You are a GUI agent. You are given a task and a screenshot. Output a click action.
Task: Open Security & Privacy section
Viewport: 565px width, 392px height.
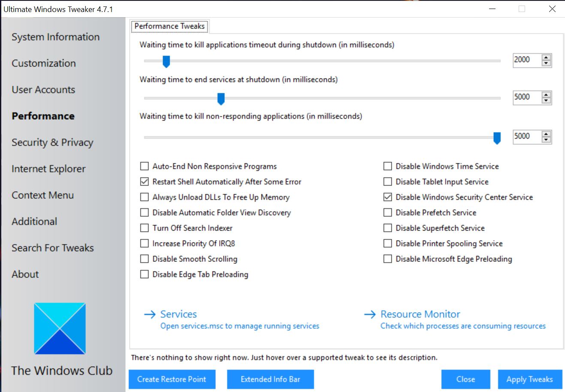[x=52, y=143]
